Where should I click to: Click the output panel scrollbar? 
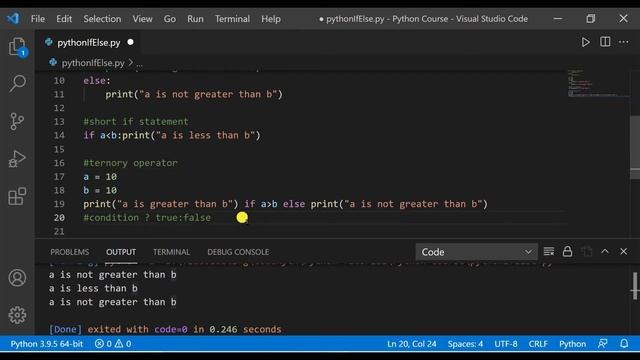click(x=635, y=286)
